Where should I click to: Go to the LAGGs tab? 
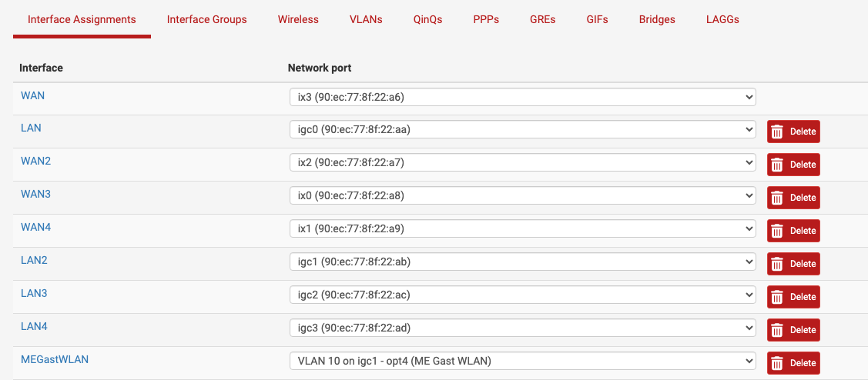click(722, 19)
